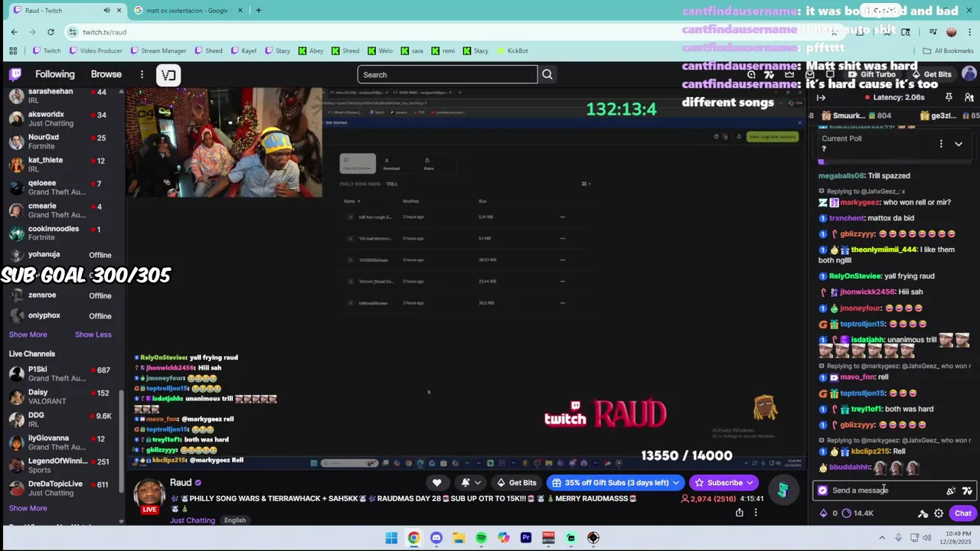Click Gift Turbo button
980x551 pixels.
tap(871, 74)
